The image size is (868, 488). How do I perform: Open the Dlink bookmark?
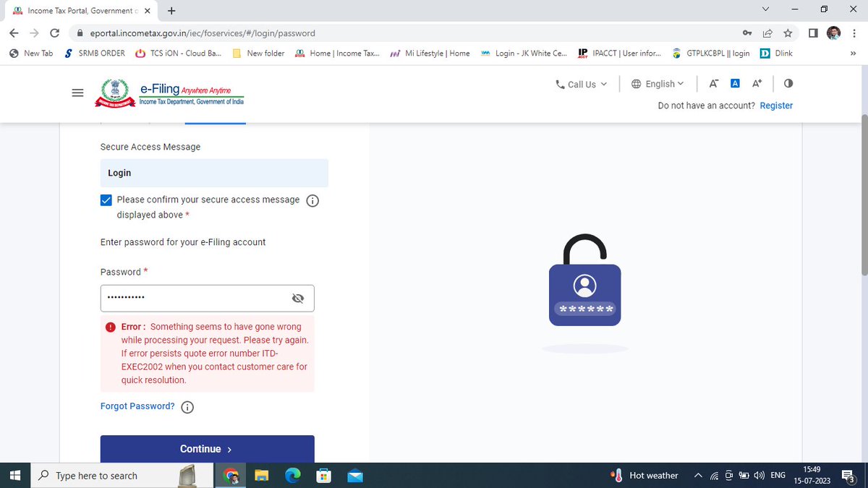(776, 53)
